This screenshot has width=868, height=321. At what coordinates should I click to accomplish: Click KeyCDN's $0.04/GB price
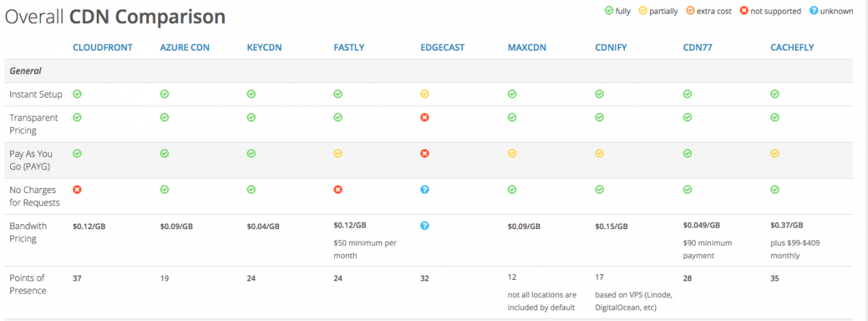click(x=263, y=226)
